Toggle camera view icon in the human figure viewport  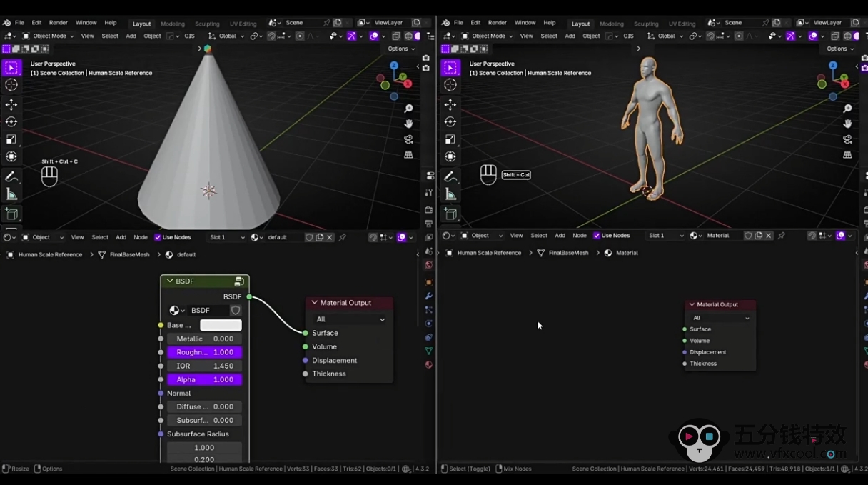point(847,139)
